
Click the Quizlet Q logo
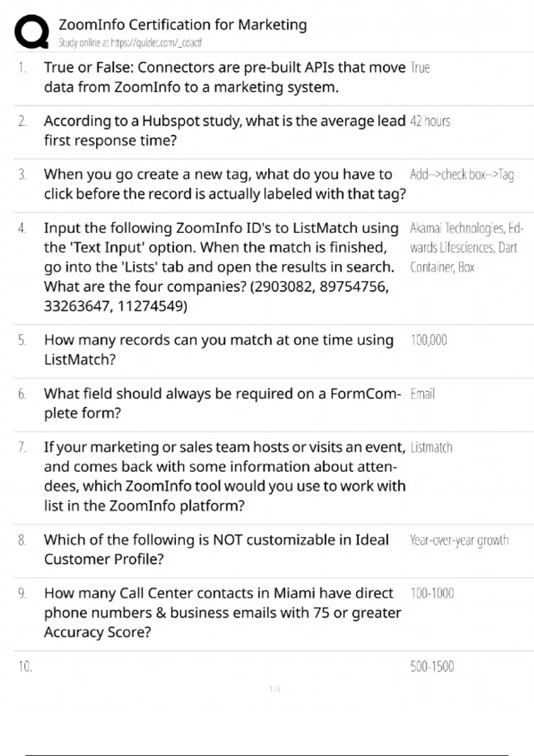point(32,31)
